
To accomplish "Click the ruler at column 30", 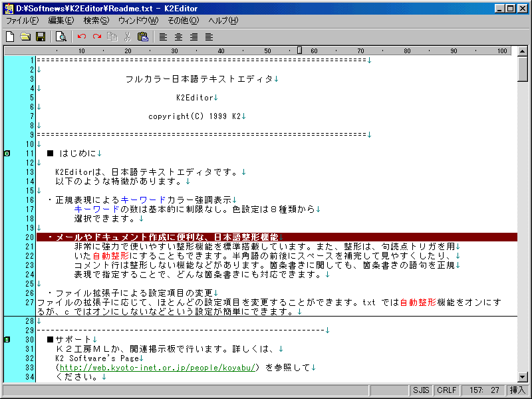I will point(174,51).
